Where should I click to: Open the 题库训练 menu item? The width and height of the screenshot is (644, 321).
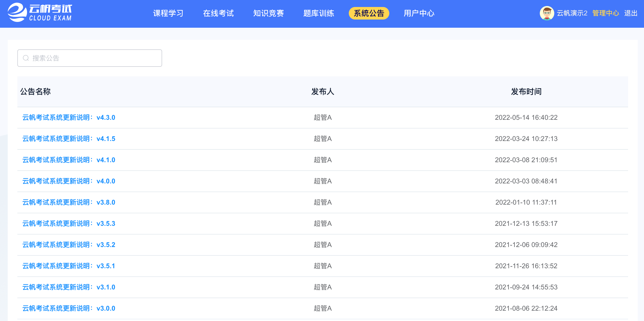(319, 13)
